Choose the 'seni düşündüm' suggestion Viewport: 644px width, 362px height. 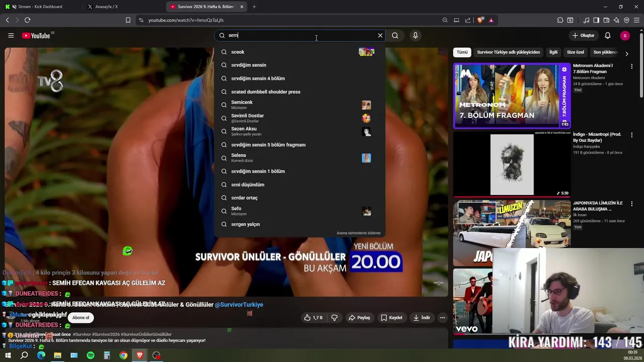click(x=299, y=185)
